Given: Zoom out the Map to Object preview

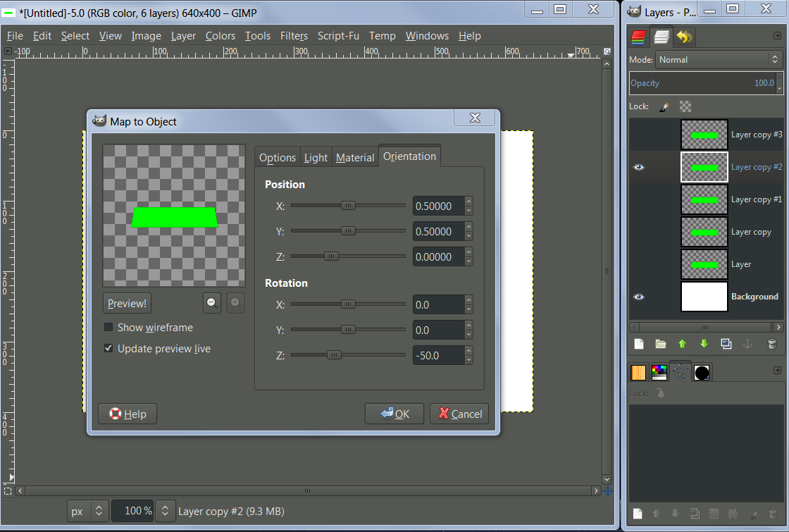Looking at the screenshot, I should click(x=212, y=303).
